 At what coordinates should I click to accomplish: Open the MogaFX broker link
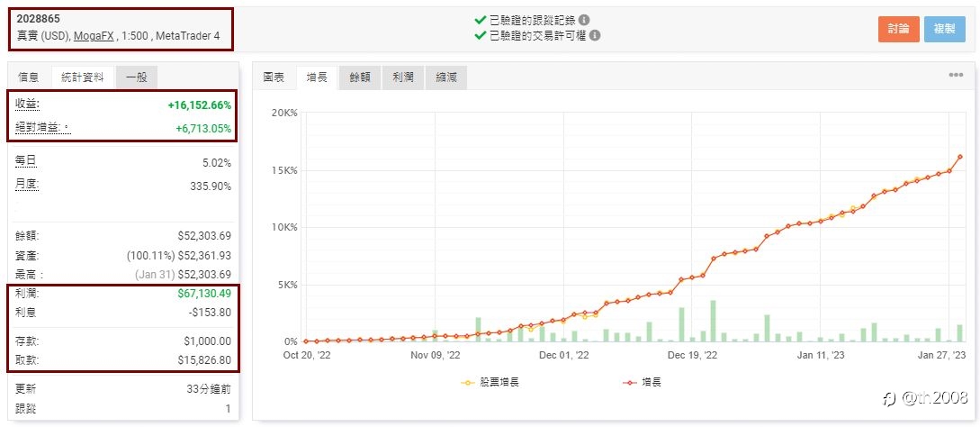coord(94,36)
